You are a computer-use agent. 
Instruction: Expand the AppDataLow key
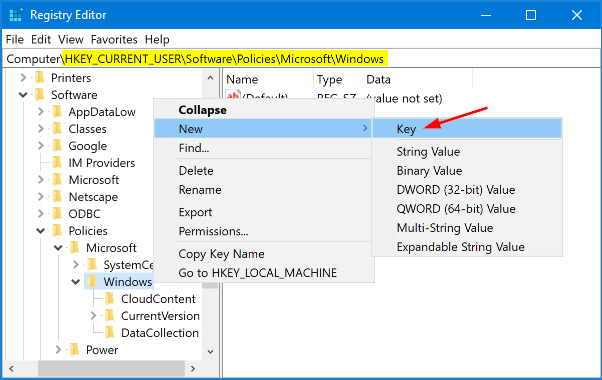(41, 112)
